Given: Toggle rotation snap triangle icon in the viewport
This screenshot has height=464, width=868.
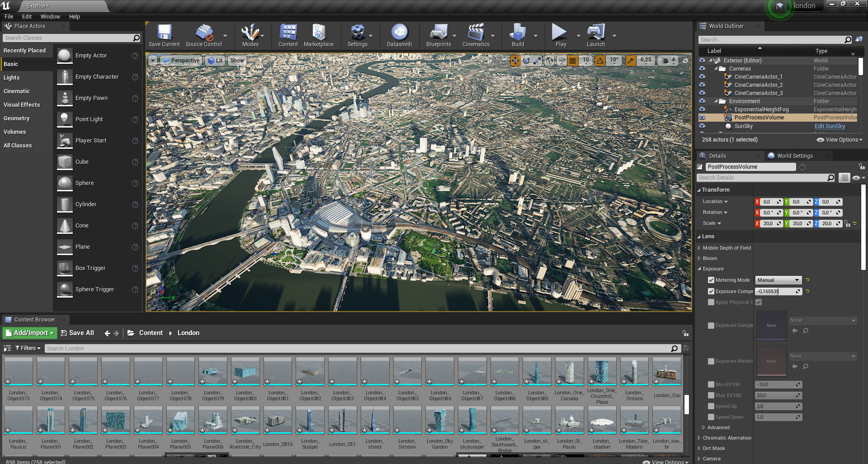Looking at the screenshot, I should 600,60.
